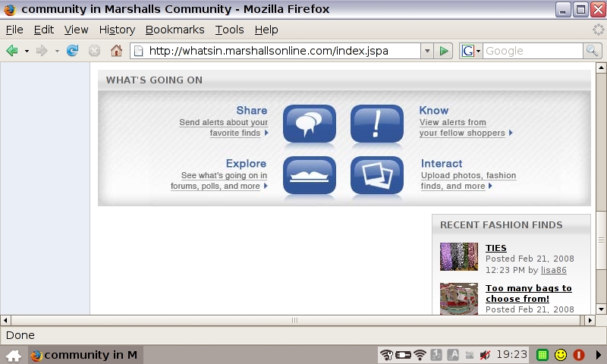Click the taskbar home icon

[x=14, y=355]
